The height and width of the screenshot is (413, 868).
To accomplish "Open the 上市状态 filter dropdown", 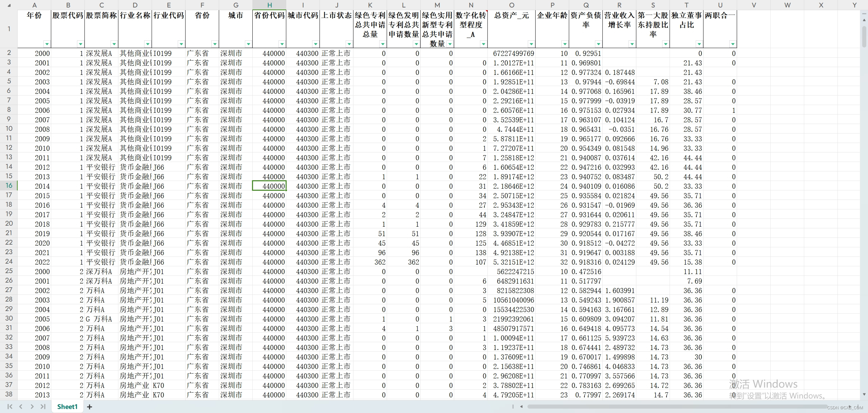I will point(349,44).
